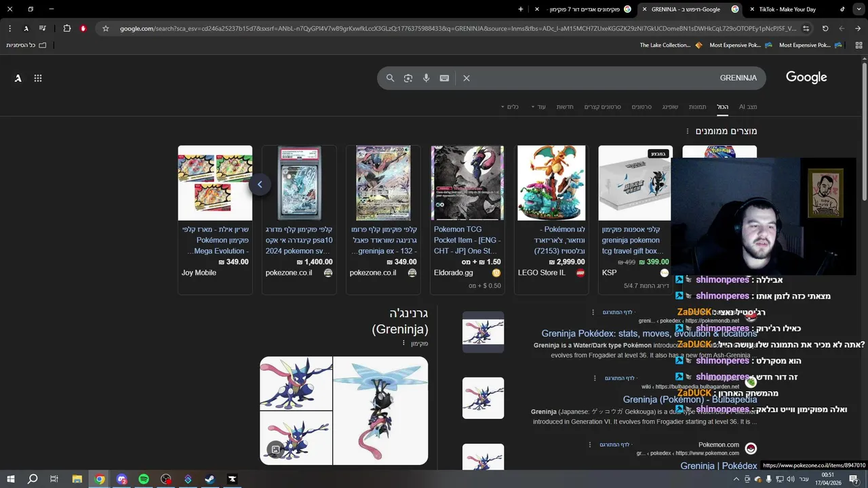Image resolution: width=868 pixels, height=488 pixels.
Task: Open File Explorer from the taskbar
Action: coord(77,479)
